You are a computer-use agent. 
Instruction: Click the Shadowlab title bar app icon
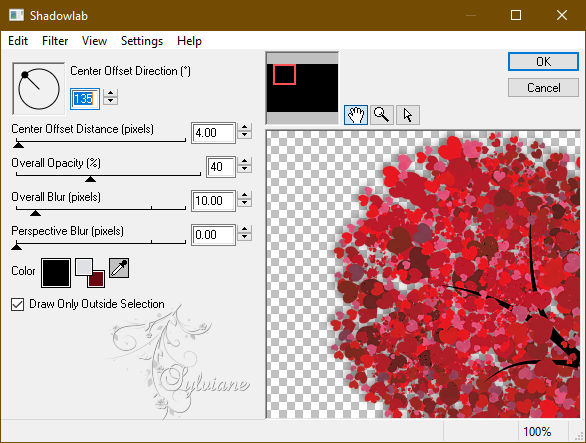16,15
